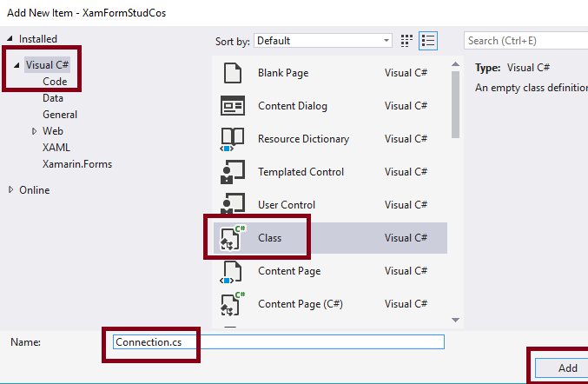Click the User Control template icon
Image resolution: width=588 pixels, height=384 pixels.
pyautogui.click(x=232, y=205)
